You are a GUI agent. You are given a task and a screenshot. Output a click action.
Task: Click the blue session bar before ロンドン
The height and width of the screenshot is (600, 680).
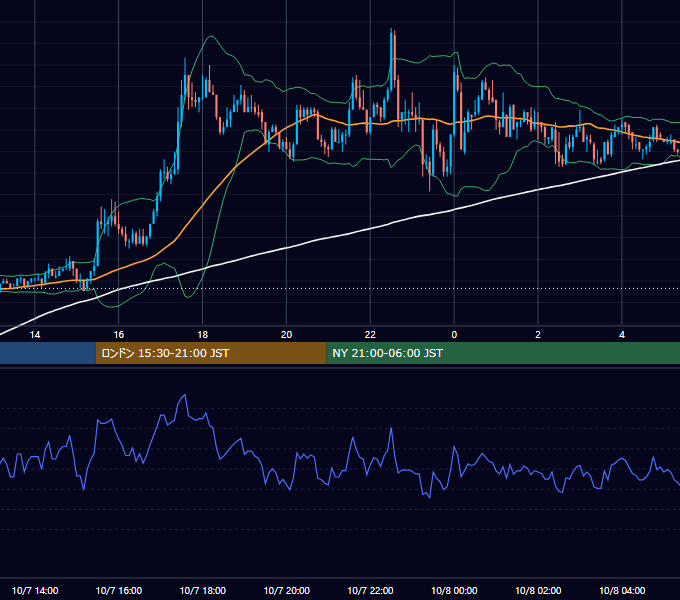tap(48, 353)
